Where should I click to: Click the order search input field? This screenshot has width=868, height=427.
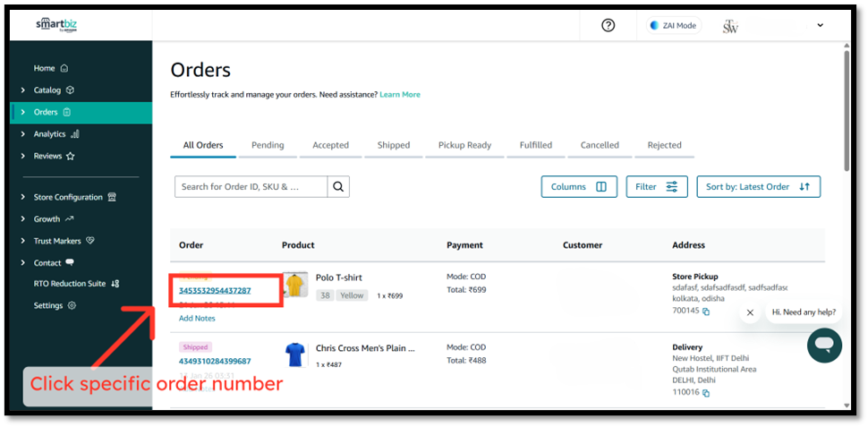[251, 186]
